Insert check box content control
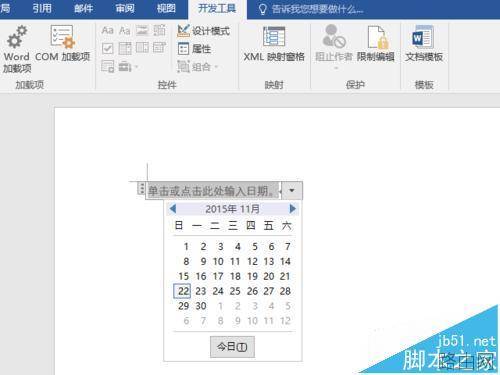 pos(107,49)
